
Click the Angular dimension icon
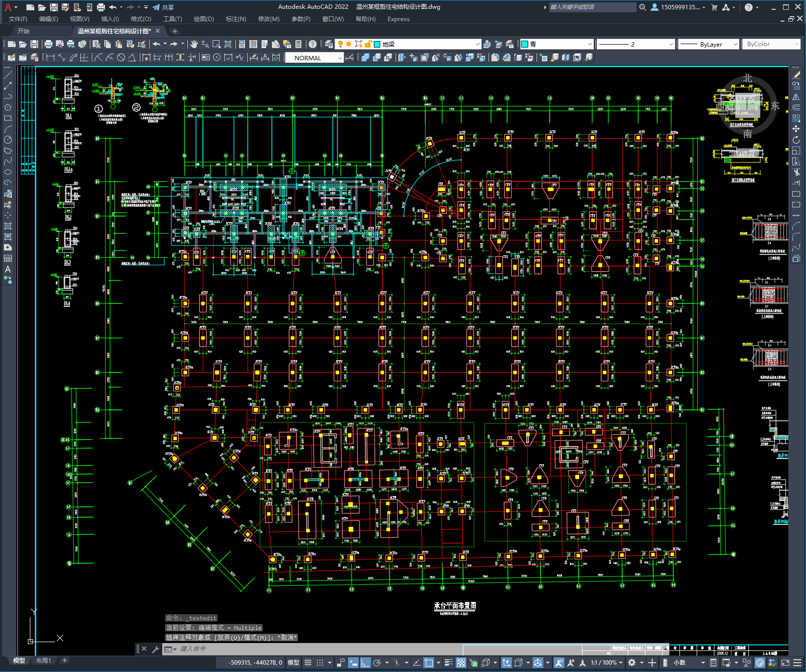pyautogui.click(x=132, y=57)
